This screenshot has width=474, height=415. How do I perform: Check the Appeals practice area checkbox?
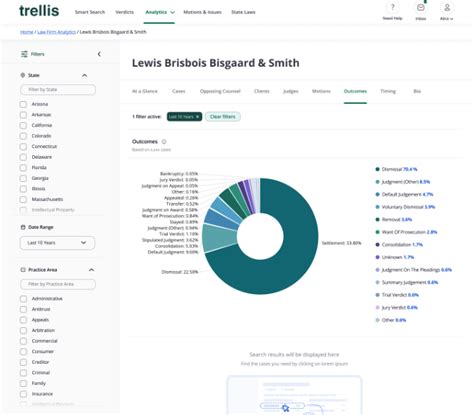pyautogui.click(x=23, y=320)
